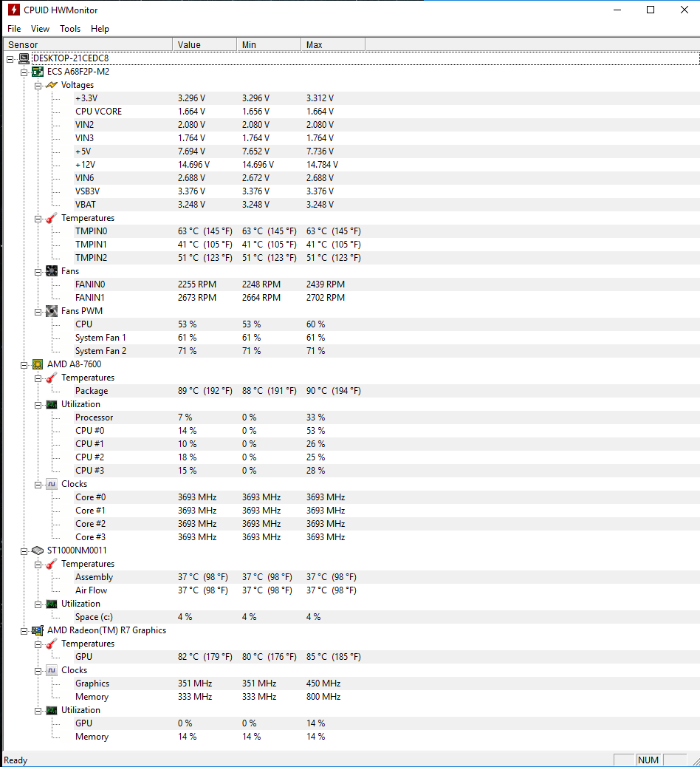Collapse motherboard Temperatures group expander
This screenshot has width=700, height=767.
click(38, 219)
